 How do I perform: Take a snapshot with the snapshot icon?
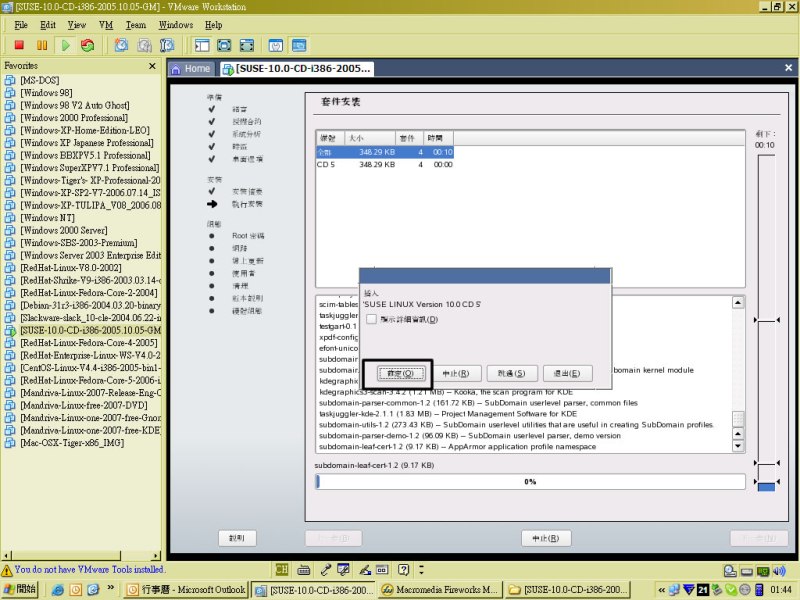pos(121,45)
